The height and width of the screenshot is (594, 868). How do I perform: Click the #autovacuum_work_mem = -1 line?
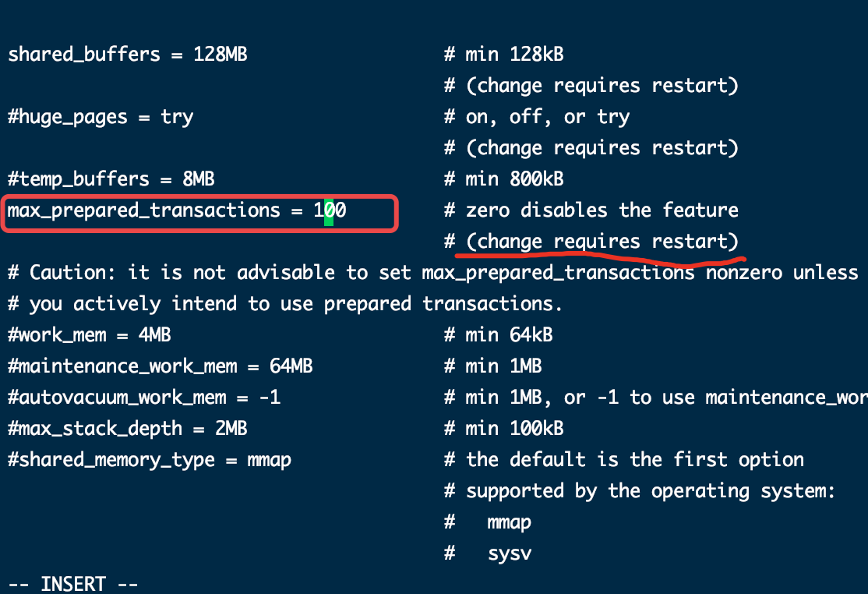point(144,397)
